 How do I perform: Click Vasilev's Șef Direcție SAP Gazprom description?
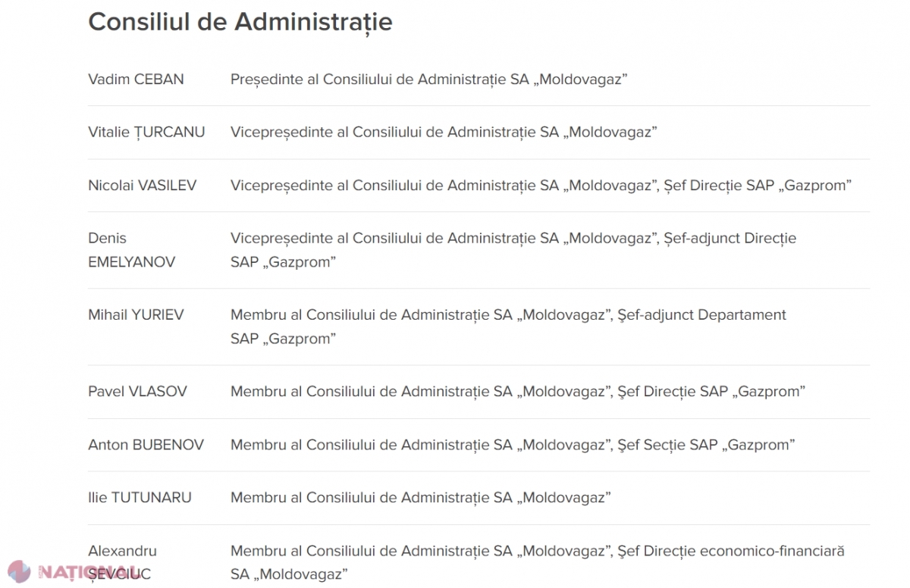pos(758,185)
